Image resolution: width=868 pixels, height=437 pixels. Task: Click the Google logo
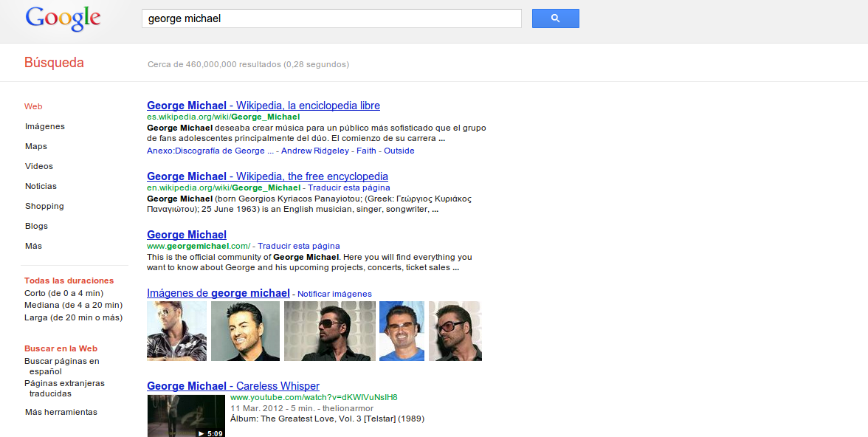(63, 19)
